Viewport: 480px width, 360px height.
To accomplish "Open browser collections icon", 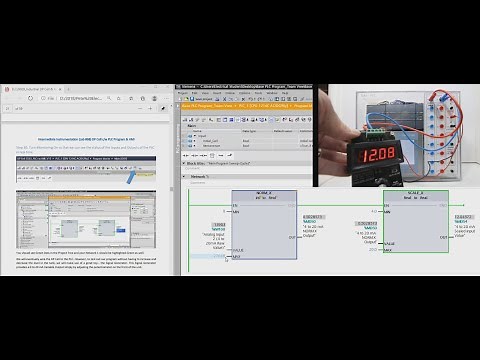I will [143, 98].
